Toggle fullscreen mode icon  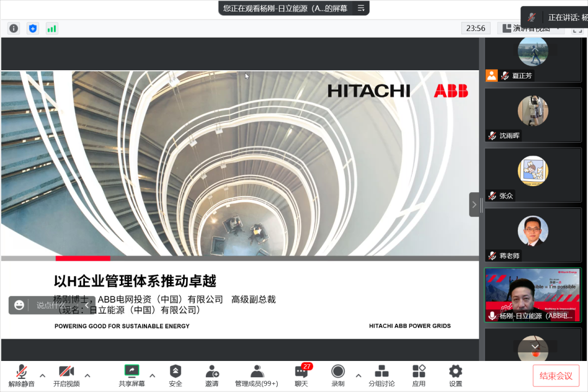(578, 30)
